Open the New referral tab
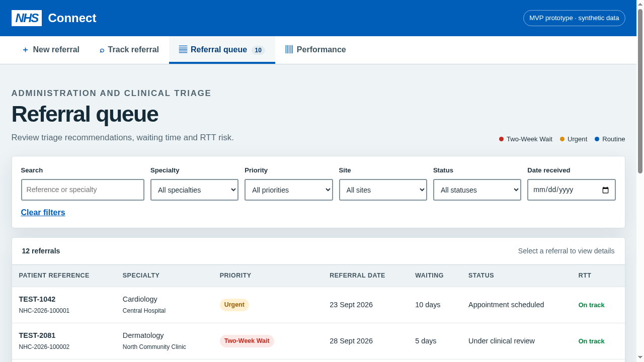Viewport: 644px width, 362px height. click(50, 50)
